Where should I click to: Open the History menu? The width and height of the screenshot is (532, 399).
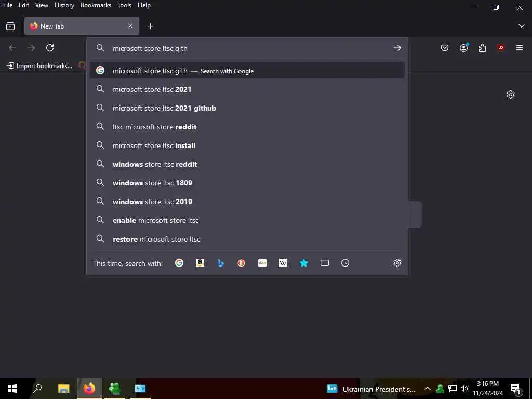pyautogui.click(x=64, y=5)
